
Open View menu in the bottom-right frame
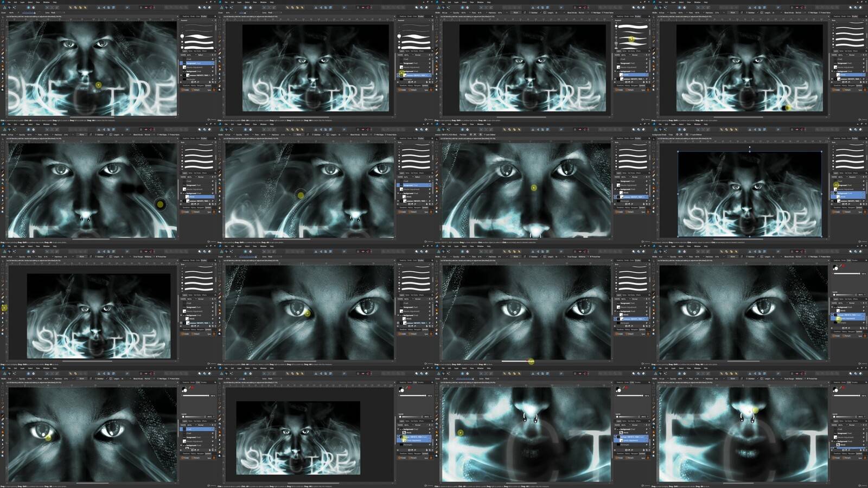(689, 368)
